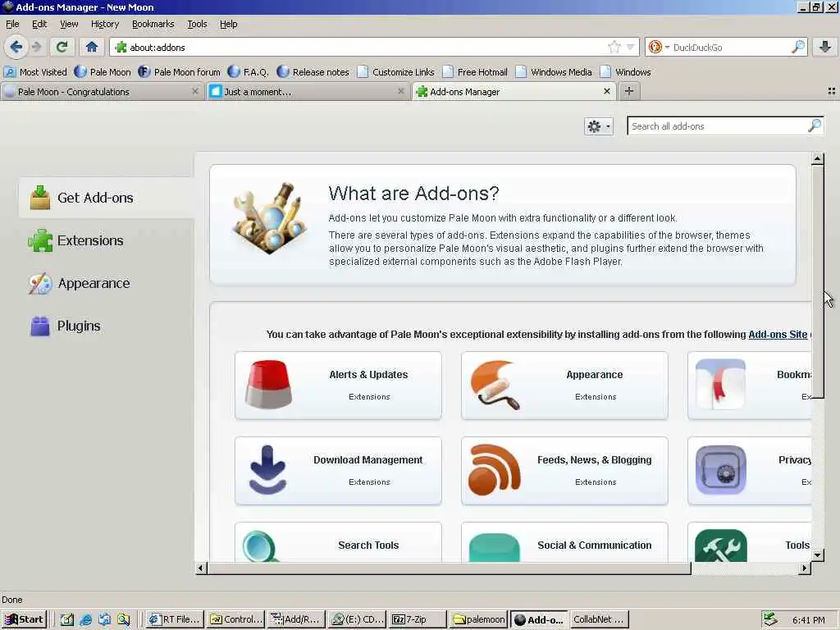The image size is (840, 630).
Task: Open the Release notes bookmark
Action: point(313,72)
